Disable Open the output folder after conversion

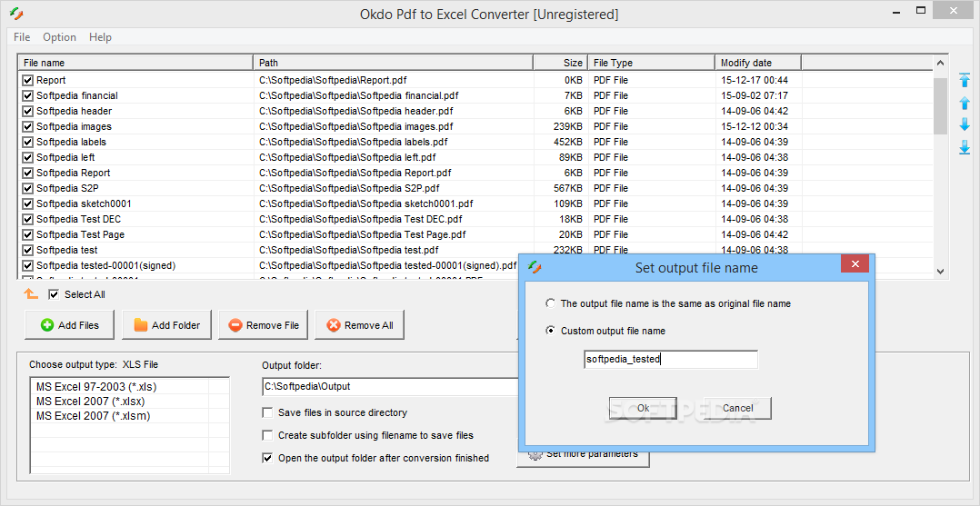[267, 458]
